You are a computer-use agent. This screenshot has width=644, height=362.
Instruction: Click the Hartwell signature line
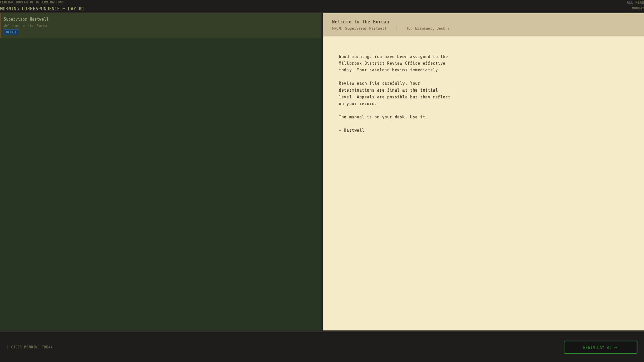coord(352,130)
